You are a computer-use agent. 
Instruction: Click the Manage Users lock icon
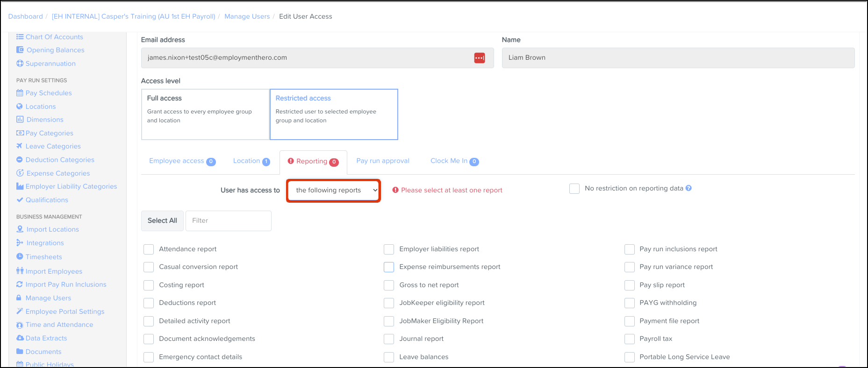(19, 298)
